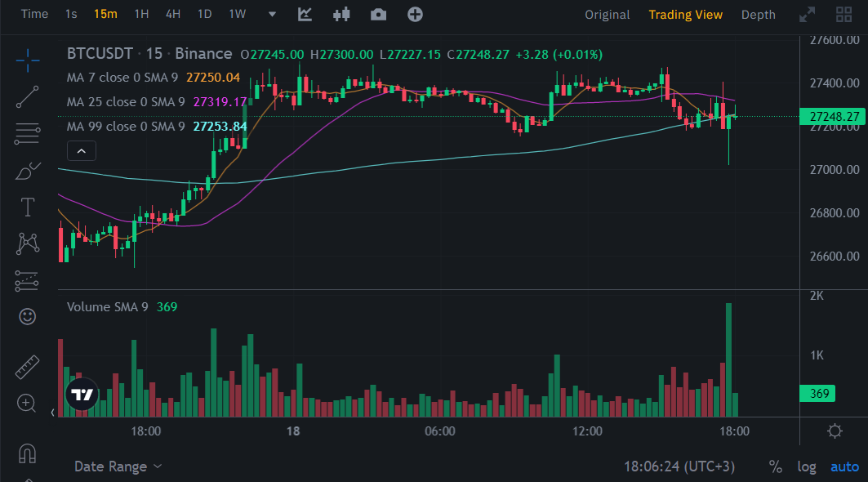Select the Time chart option

(34, 14)
